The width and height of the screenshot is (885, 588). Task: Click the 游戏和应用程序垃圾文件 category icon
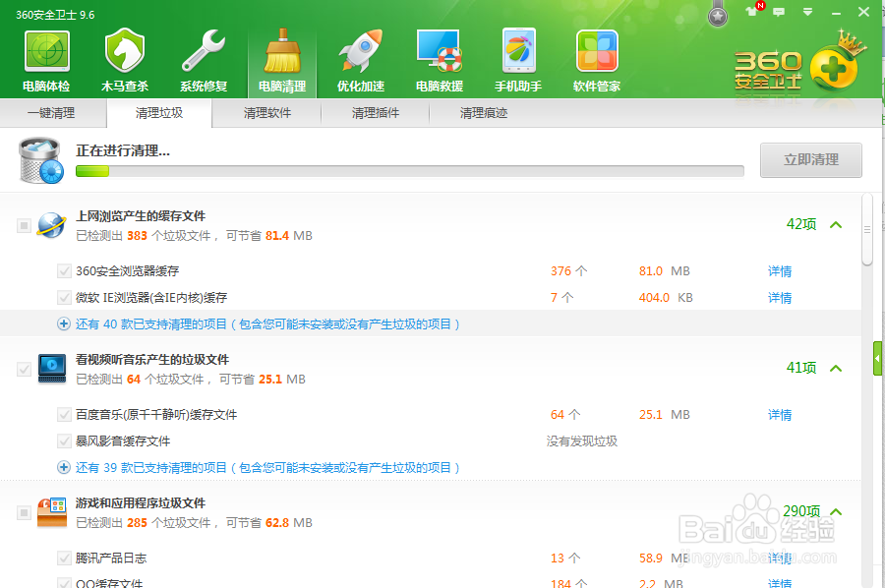click(52, 512)
